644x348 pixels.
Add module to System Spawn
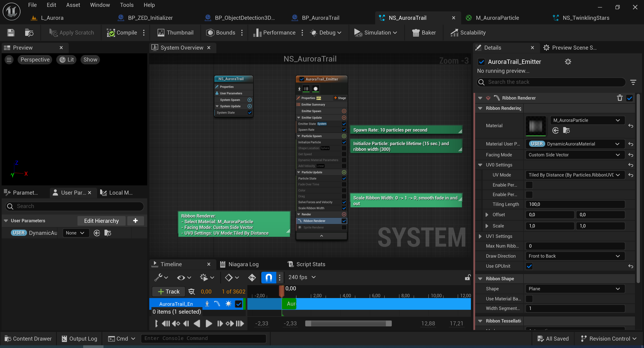250,100
